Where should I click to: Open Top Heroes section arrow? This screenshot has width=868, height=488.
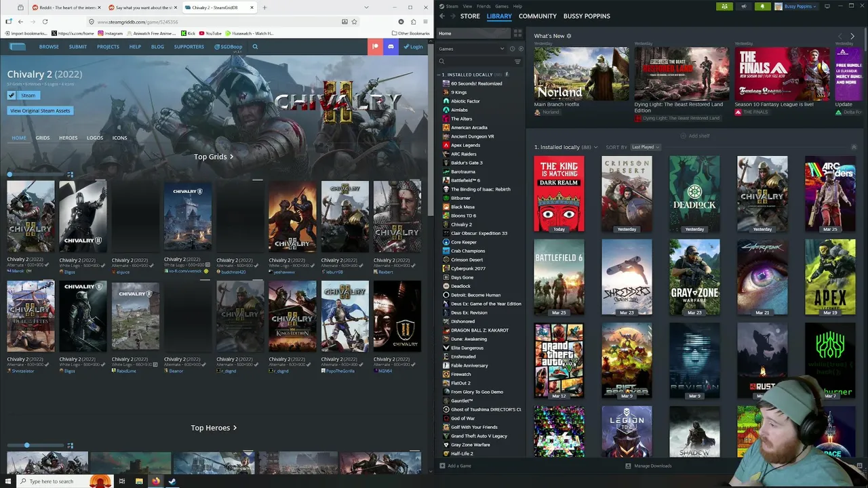(235, 428)
